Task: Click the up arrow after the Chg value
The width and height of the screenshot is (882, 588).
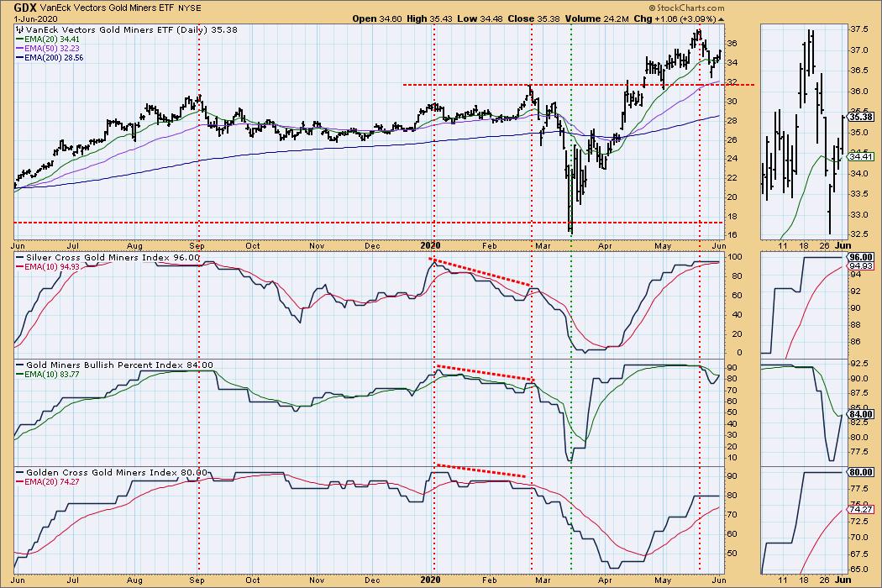Action: [x=721, y=19]
